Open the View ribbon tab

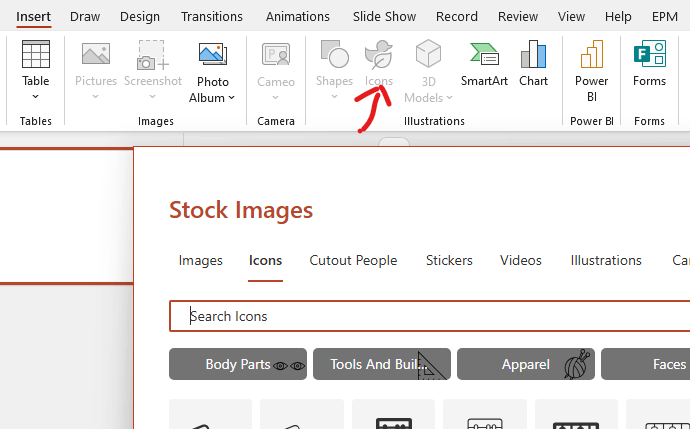(571, 17)
